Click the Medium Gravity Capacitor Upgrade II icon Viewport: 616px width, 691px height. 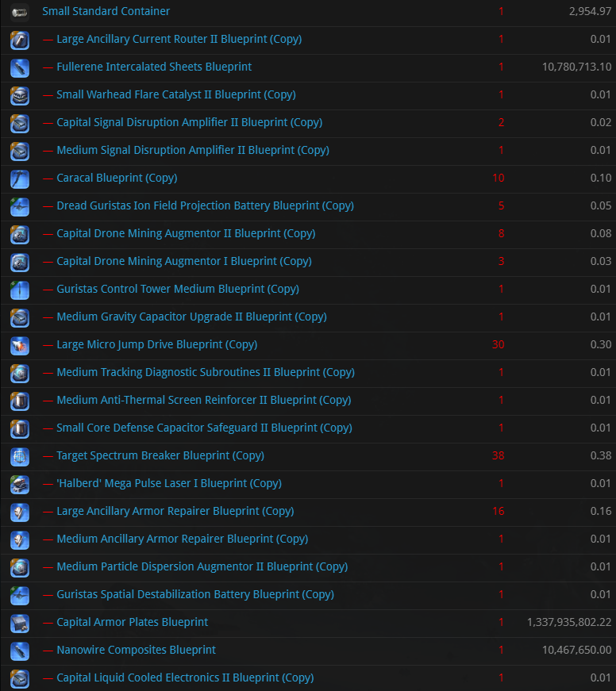pyautogui.click(x=19, y=318)
